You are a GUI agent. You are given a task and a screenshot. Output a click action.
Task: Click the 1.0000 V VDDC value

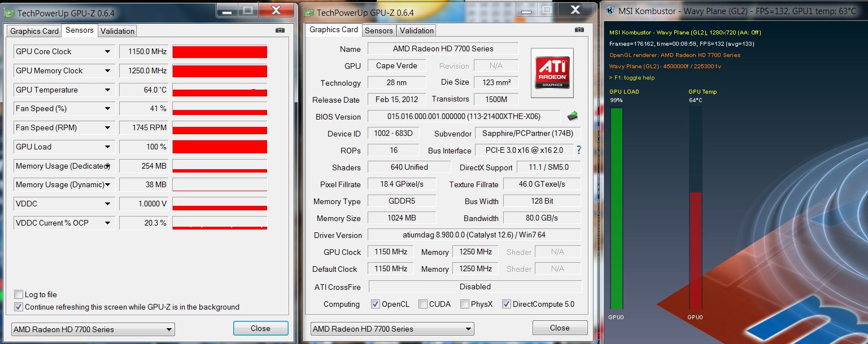[x=143, y=204]
